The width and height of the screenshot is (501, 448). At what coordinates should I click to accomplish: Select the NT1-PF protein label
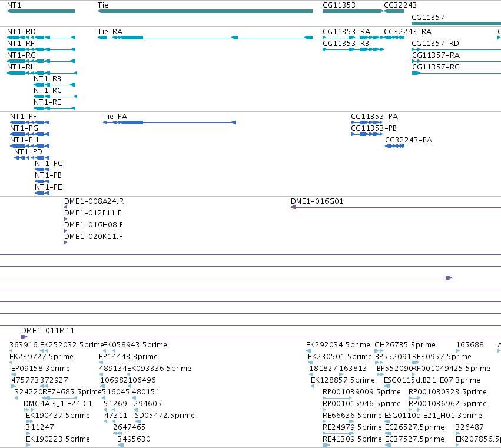pyautogui.click(x=24, y=117)
